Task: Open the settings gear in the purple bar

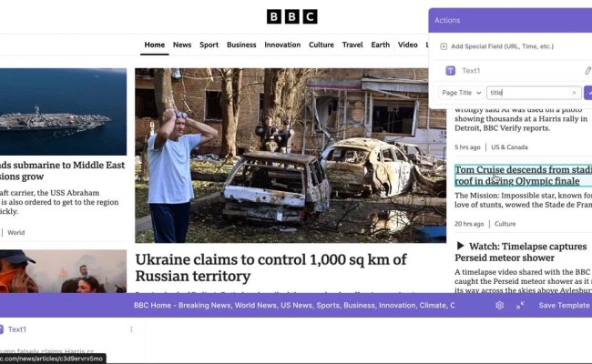Action: (x=499, y=305)
